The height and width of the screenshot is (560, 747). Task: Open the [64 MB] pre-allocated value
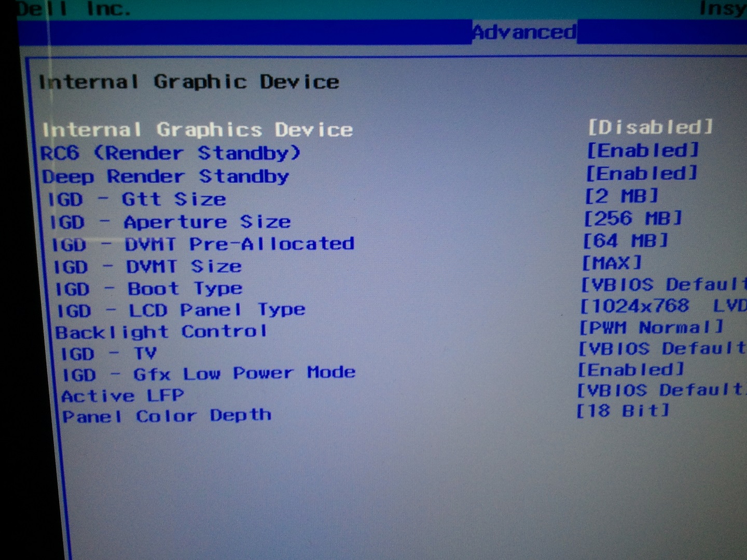(625, 241)
